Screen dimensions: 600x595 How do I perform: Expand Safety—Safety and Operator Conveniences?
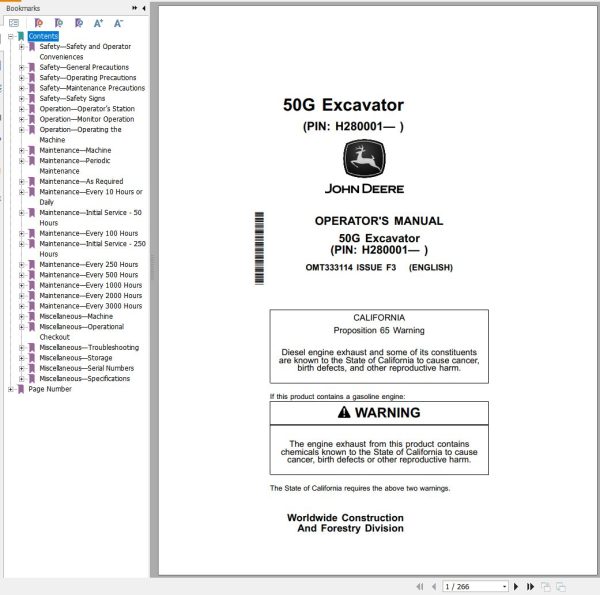coord(22,47)
